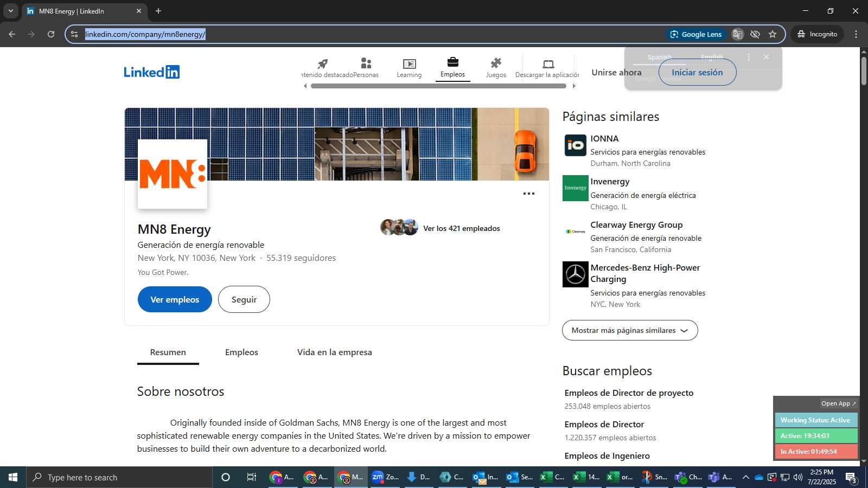Open Clearway Energy Group page
Screen dimensions: 868x488
point(636,225)
